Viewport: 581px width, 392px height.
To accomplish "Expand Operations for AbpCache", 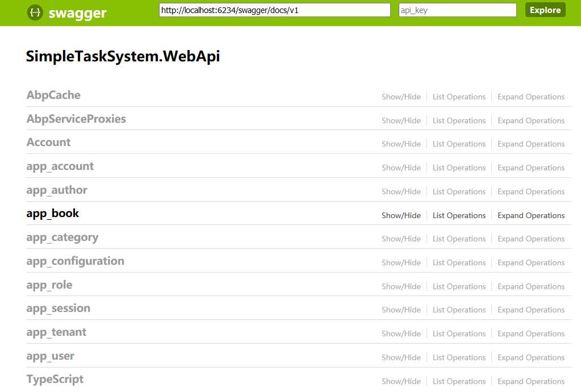I will coord(531,97).
